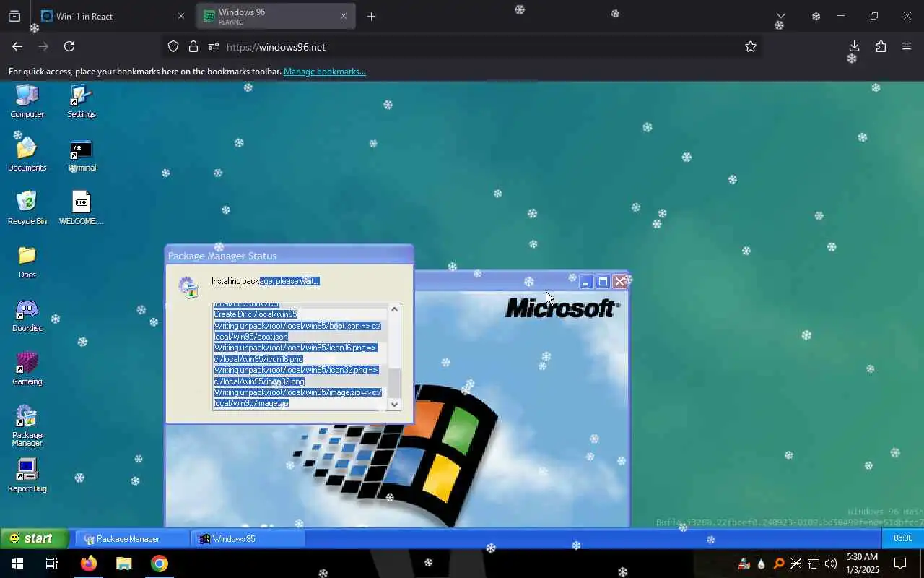This screenshot has width=924, height=578.
Task: Reload the current page
Action: [69, 46]
